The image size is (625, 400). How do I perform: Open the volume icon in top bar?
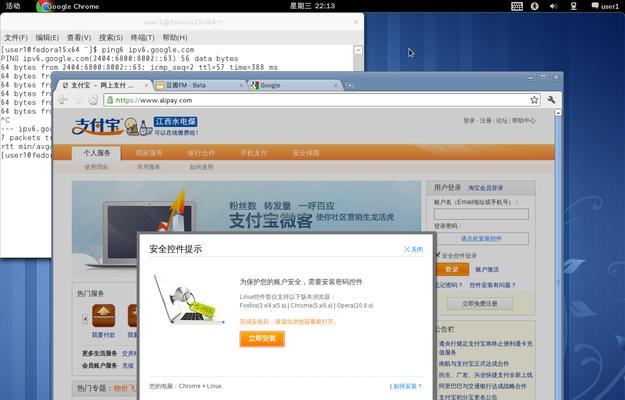pyautogui.click(x=553, y=6)
